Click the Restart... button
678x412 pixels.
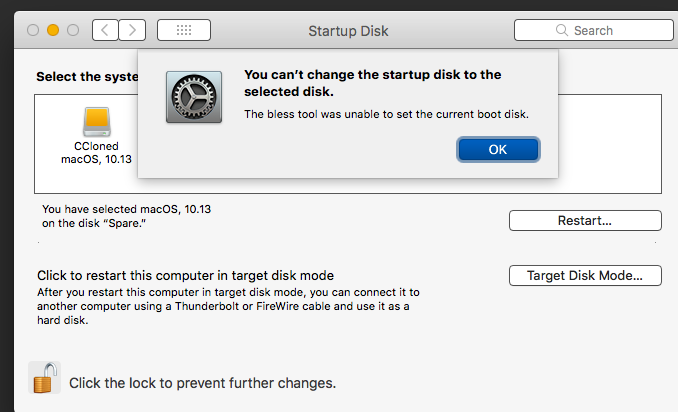click(x=585, y=220)
